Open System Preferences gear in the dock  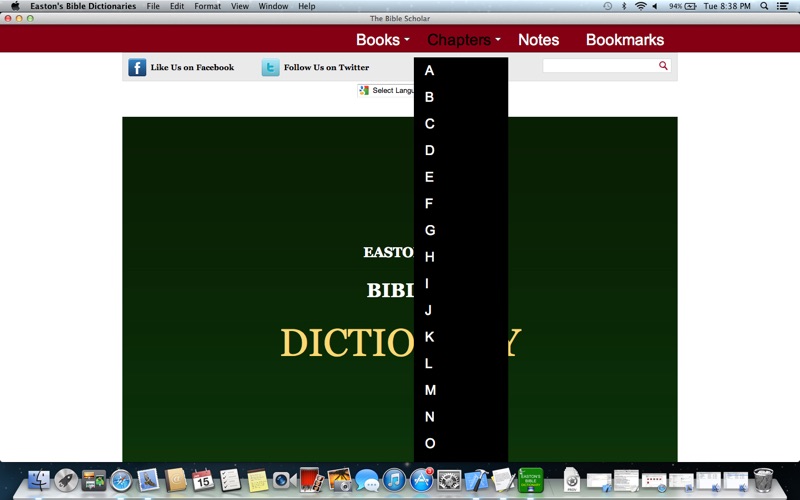(449, 481)
